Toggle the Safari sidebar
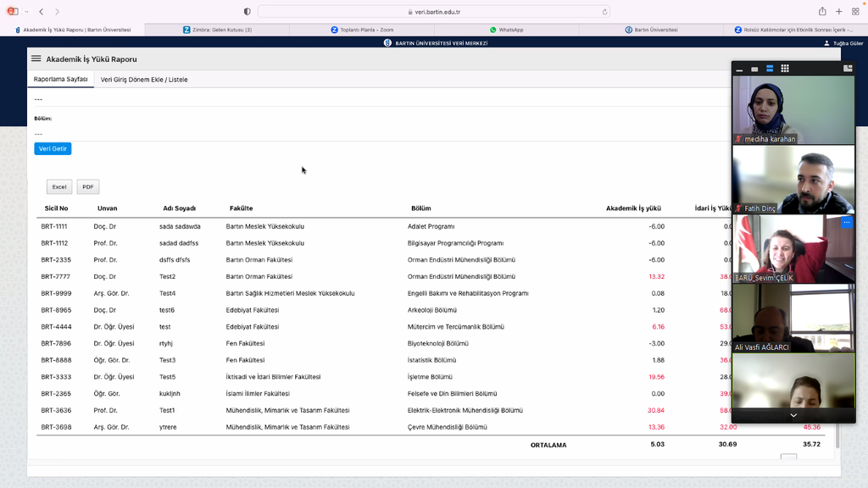 pos(12,12)
